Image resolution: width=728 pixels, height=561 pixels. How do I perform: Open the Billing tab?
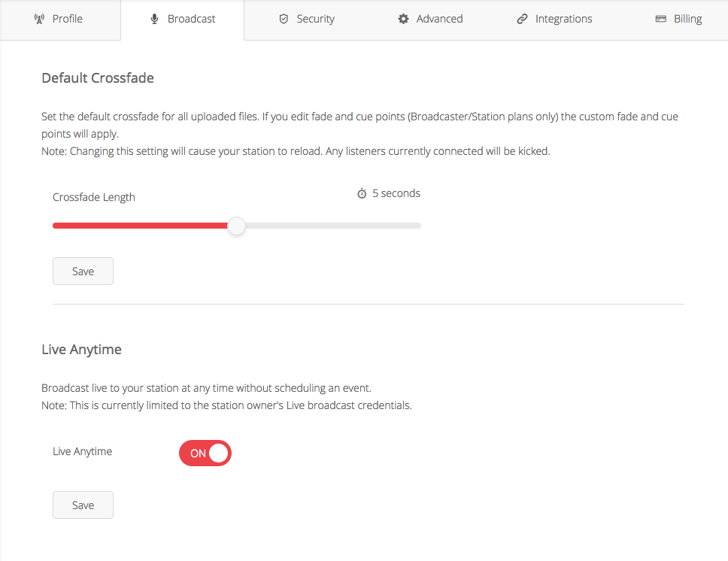click(687, 19)
